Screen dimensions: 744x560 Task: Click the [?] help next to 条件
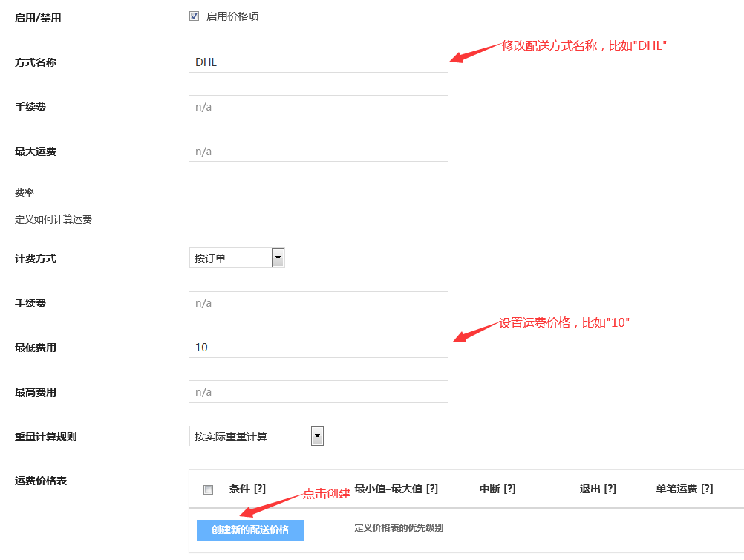260,489
